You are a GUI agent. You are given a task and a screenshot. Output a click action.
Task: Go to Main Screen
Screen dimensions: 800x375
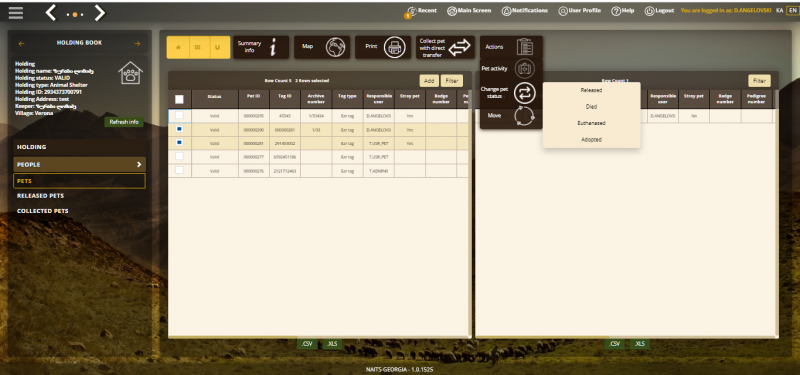click(x=469, y=11)
